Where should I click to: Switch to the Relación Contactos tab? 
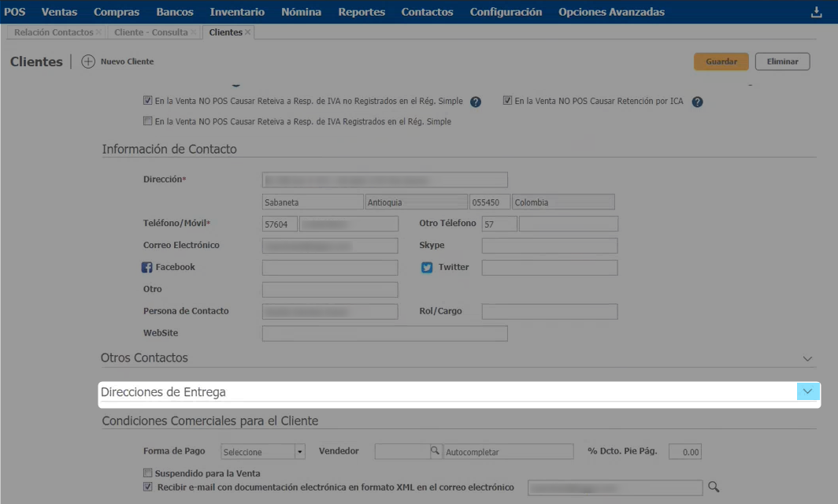53,32
